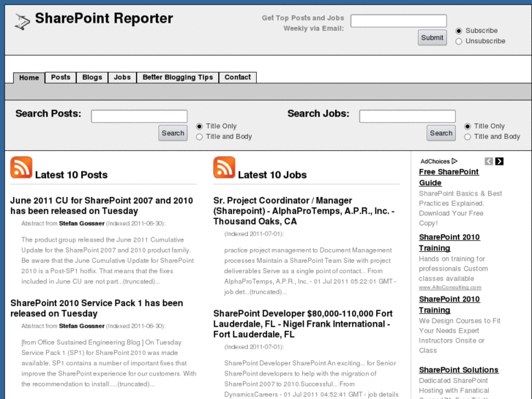
Task: Choose Title Only for Search Posts
Action: tap(199, 127)
